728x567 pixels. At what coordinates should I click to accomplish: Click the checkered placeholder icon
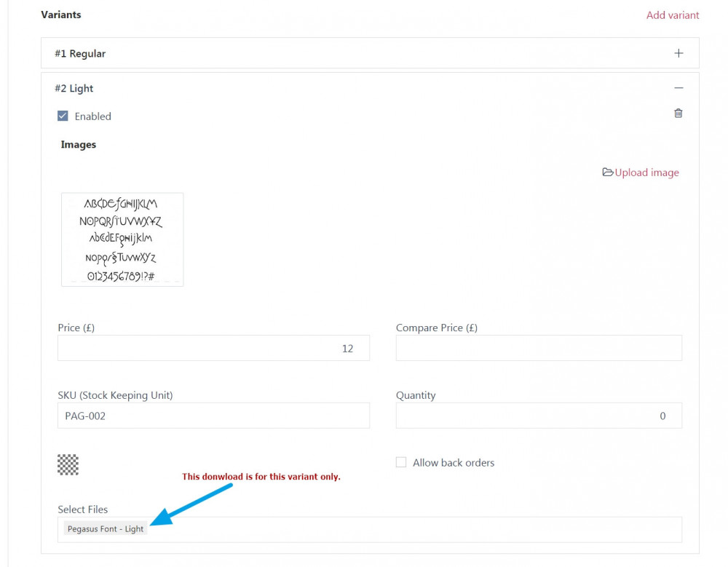tap(68, 464)
